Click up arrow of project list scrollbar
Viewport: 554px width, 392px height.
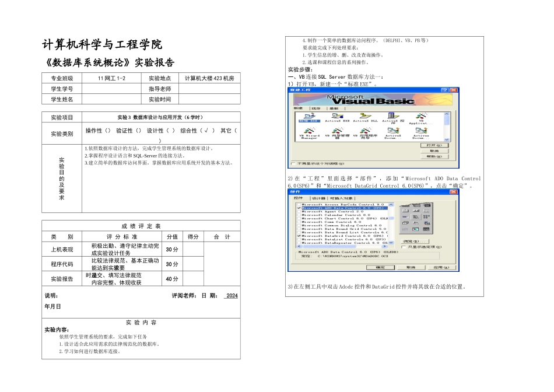(447, 114)
